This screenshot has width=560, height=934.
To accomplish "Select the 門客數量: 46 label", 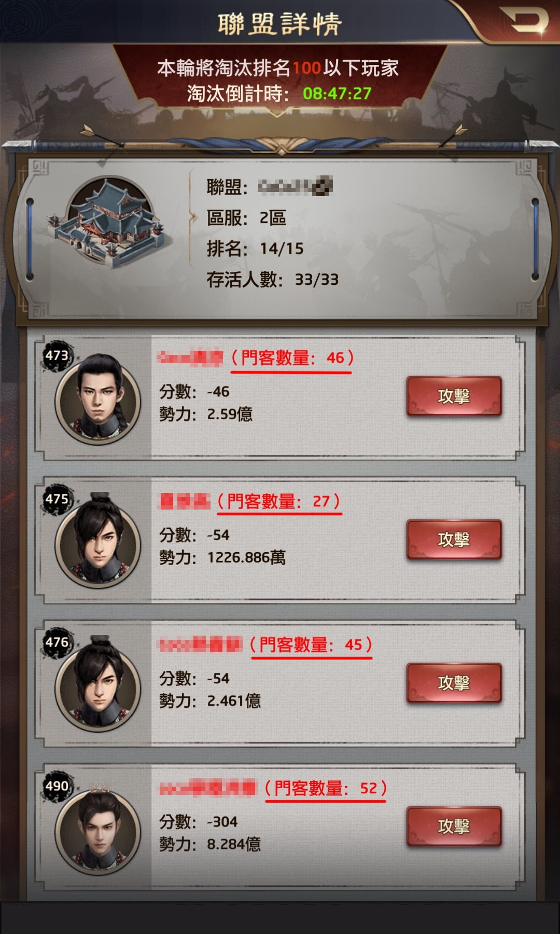I will pos(292,358).
